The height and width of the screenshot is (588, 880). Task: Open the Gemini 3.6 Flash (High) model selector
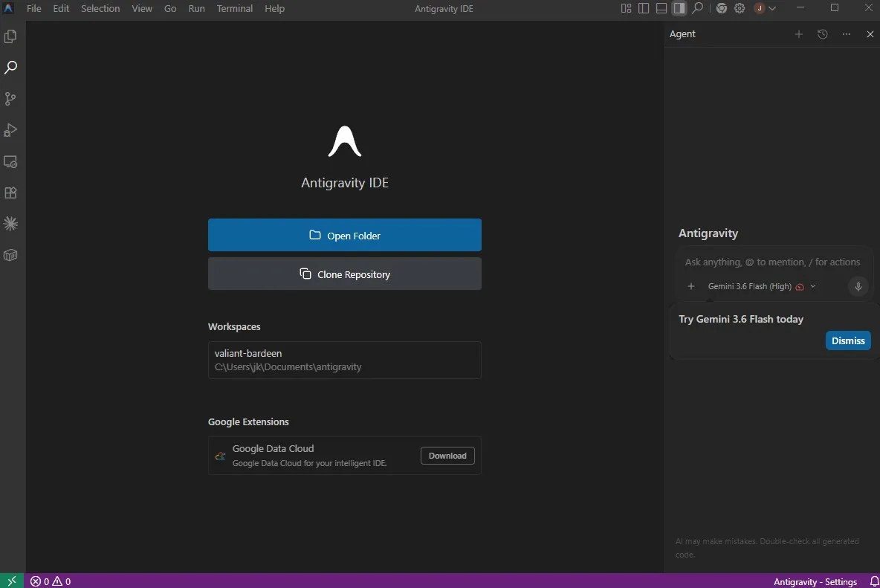[761, 286]
